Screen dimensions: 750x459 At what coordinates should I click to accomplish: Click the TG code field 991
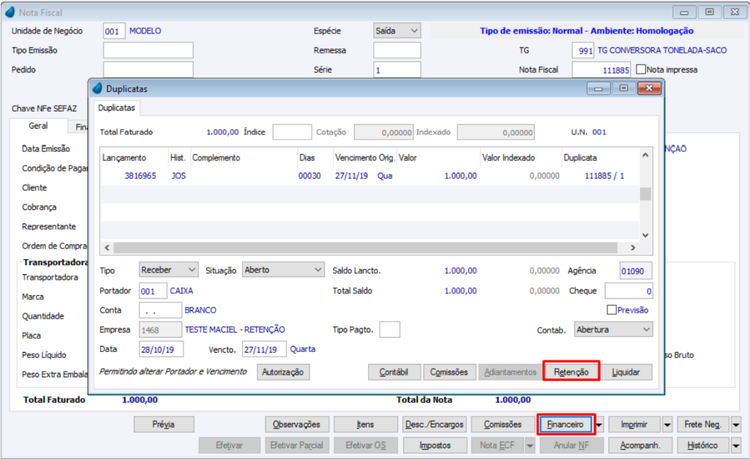[x=583, y=50]
